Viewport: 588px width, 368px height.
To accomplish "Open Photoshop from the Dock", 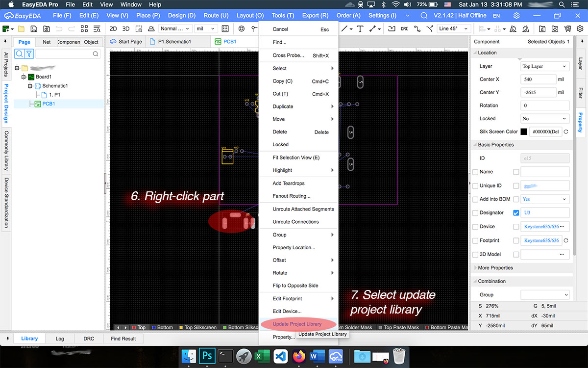I will pyautogui.click(x=207, y=356).
